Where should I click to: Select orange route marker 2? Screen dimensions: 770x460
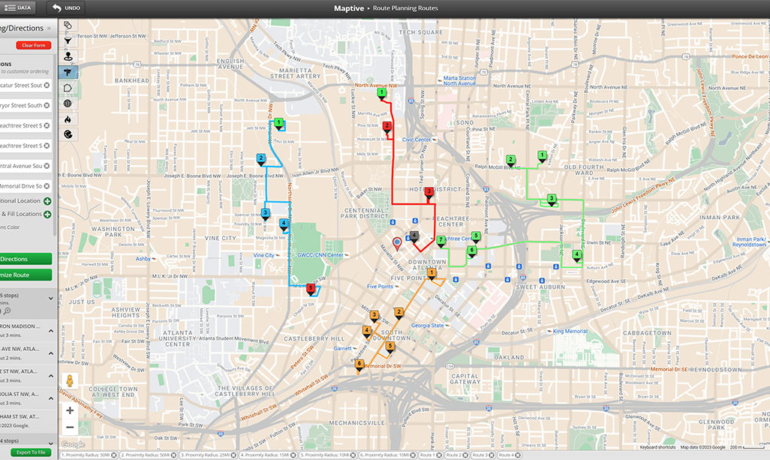pyautogui.click(x=399, y=313)
